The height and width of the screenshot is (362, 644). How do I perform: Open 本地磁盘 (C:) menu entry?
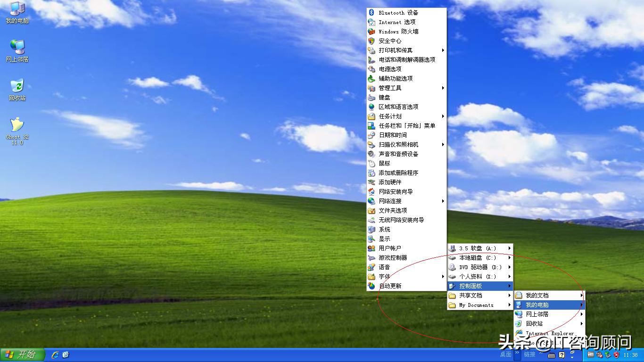tap(477, 258)
